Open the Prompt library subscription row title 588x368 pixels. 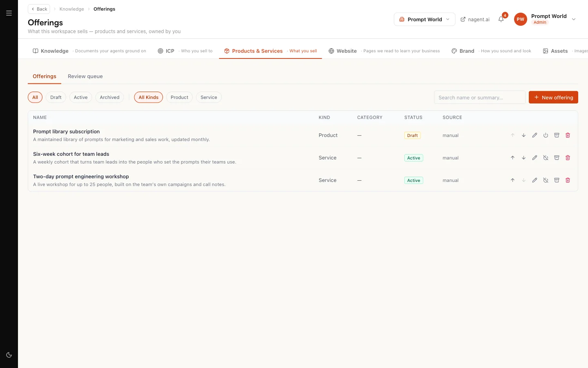(x=66, y=132)
